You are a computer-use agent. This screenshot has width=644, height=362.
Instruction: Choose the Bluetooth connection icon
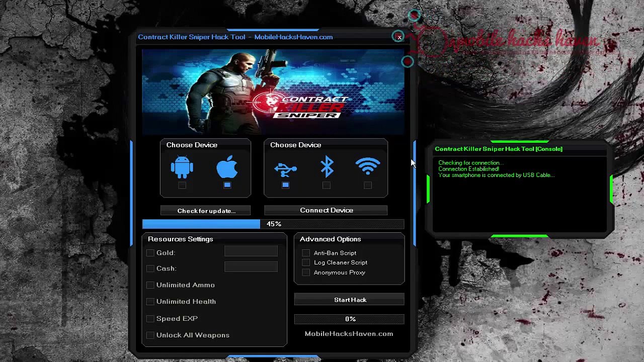pyautogui.click(x=327, y=166)
